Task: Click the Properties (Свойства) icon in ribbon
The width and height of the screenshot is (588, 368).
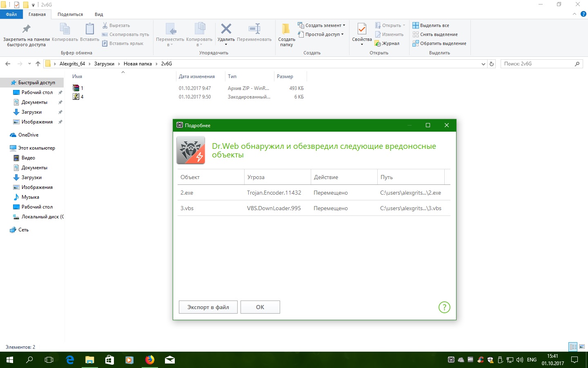Action: (362, 29)
